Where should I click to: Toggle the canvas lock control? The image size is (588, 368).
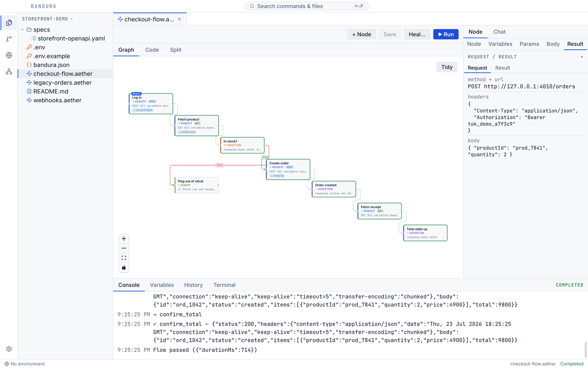tap(124, 268)
